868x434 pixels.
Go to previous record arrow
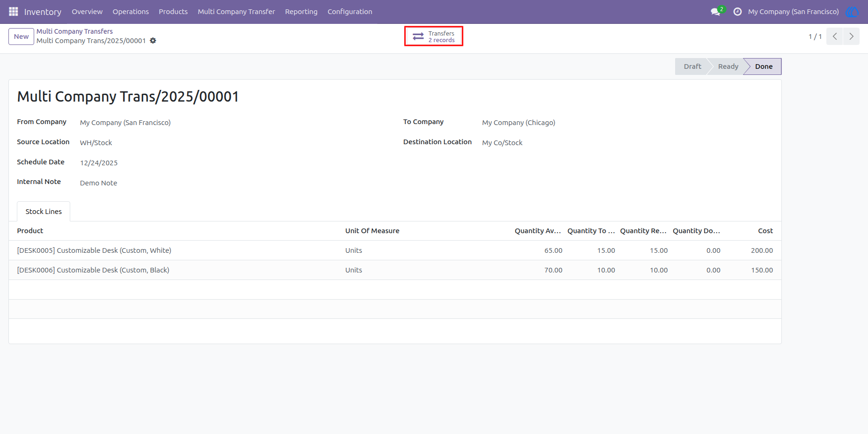[835, 37]
